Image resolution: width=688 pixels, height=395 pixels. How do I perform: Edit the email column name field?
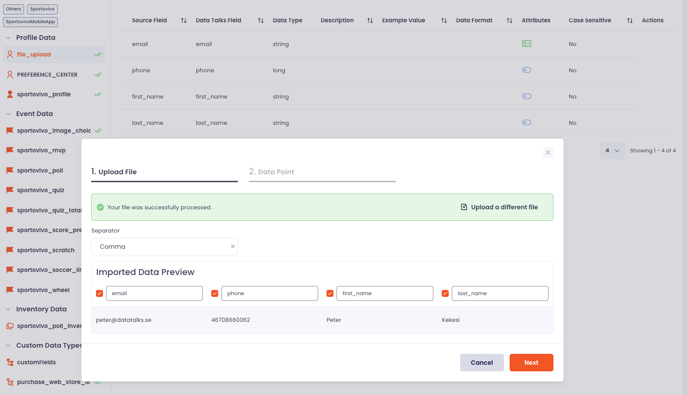tap(154, 293)
